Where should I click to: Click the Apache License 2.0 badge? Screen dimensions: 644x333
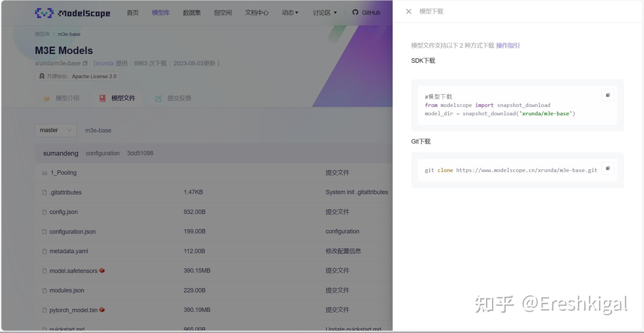[x=78, y=76]
